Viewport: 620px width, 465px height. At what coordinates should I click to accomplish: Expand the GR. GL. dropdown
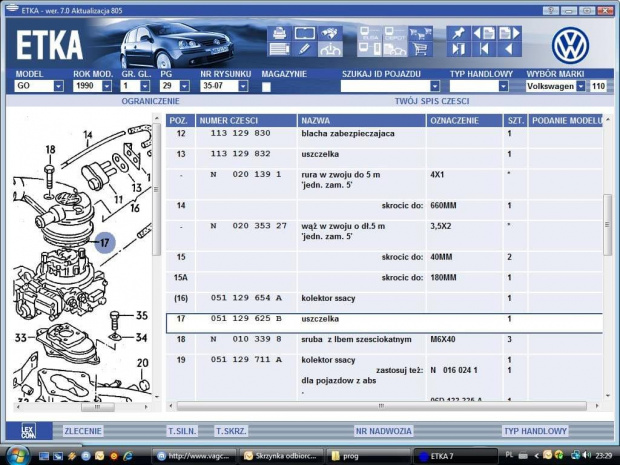click(145, 86)
